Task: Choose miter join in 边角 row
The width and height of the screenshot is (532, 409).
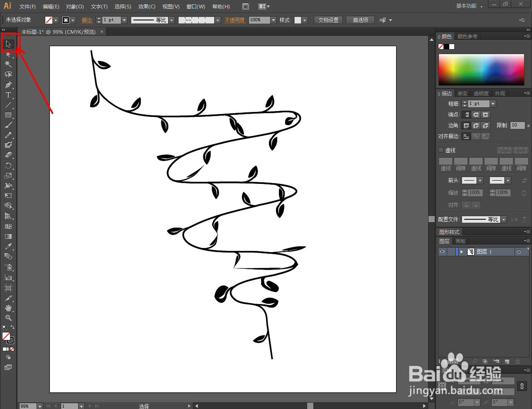Action: [x=466, y=125]
